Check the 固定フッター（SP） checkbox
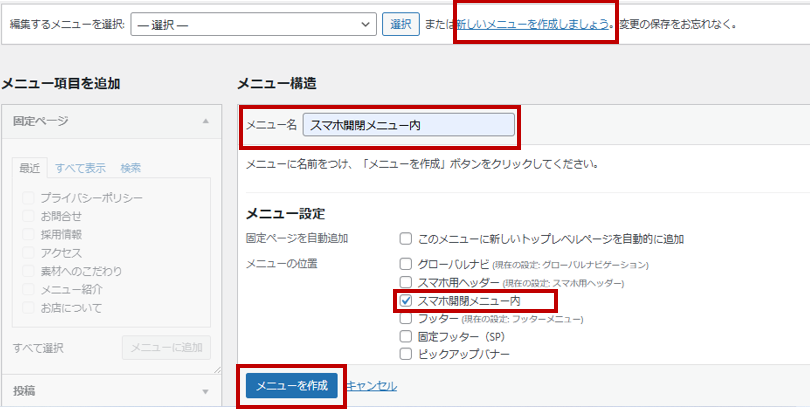Viewport: 810px width, 415px height. click(406, 336)
